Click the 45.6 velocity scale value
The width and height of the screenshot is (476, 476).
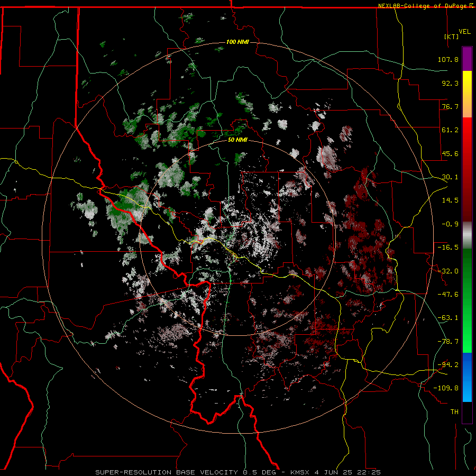coord(450,153)
